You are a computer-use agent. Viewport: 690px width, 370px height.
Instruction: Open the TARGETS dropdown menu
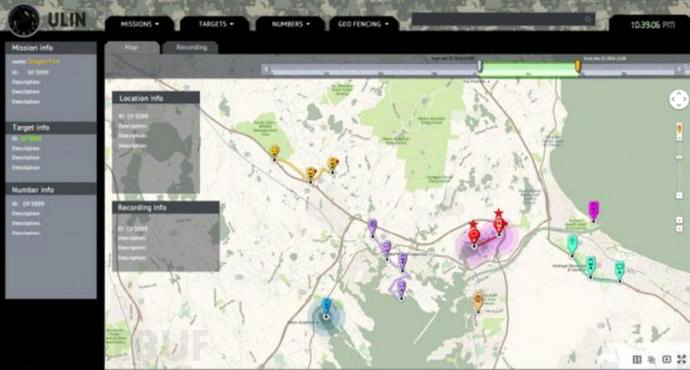coord(215,24)
